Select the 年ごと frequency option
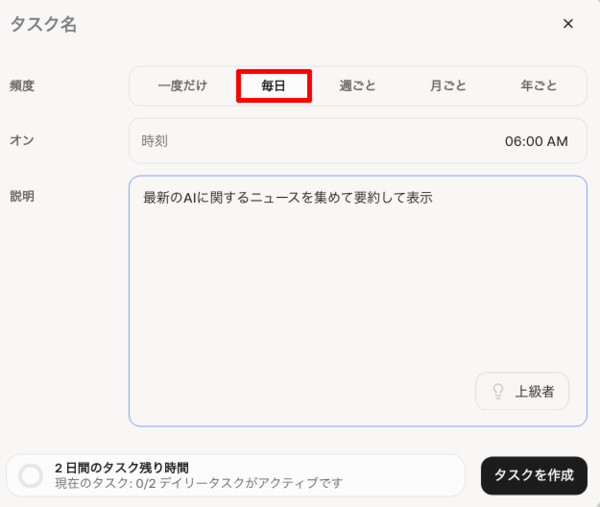Viewport: 600px width, 507px height. click(x=539, y=86)
